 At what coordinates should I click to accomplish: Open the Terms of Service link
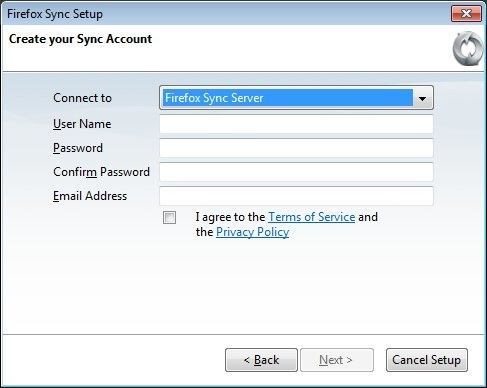pyautogui.click(x=312, y=217)
